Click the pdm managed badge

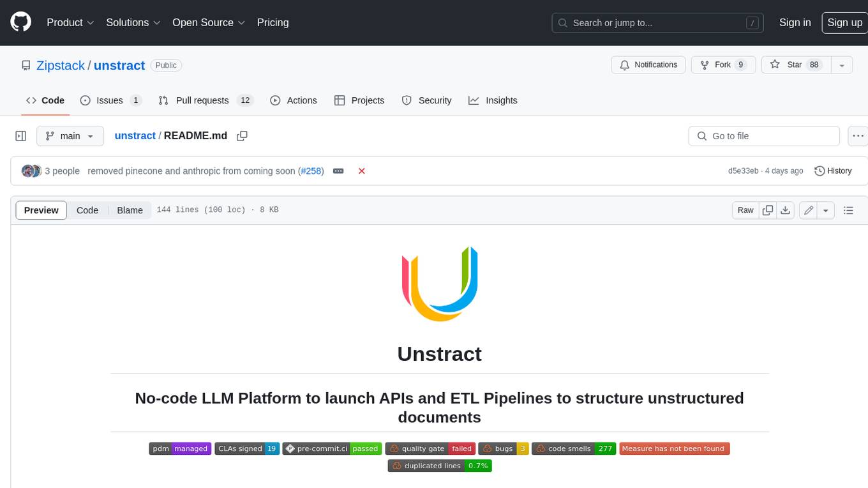coord(180,448)
